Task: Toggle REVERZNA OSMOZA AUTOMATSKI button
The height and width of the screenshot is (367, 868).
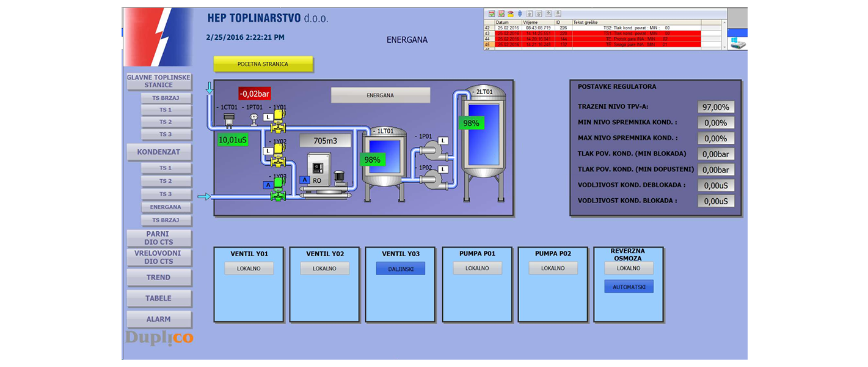Action: point(629,287)
